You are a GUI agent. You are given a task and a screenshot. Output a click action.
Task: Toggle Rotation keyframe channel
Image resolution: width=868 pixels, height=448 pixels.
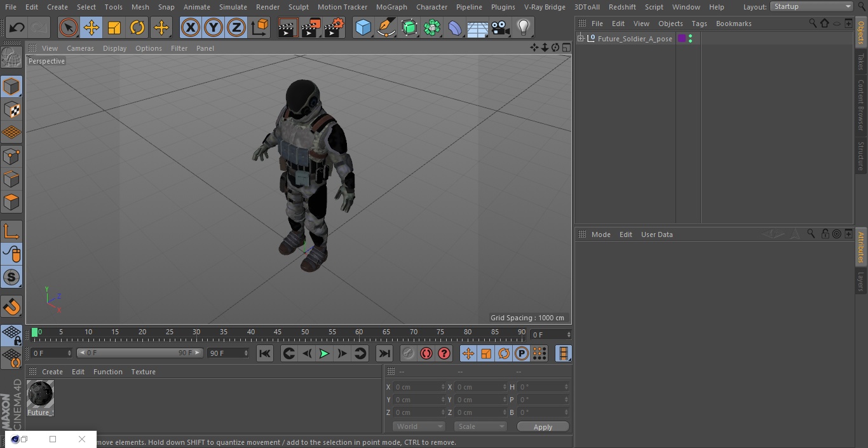[x=504, y=353]
